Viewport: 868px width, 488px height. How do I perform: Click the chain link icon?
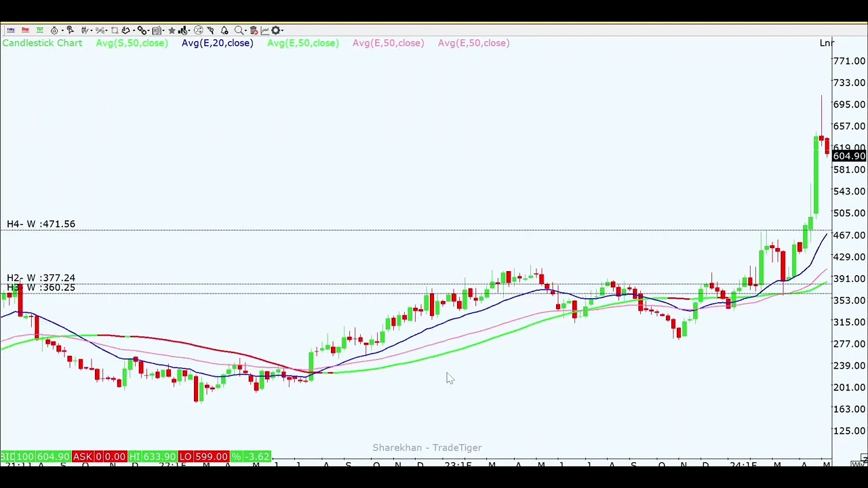tap(142, 30)
